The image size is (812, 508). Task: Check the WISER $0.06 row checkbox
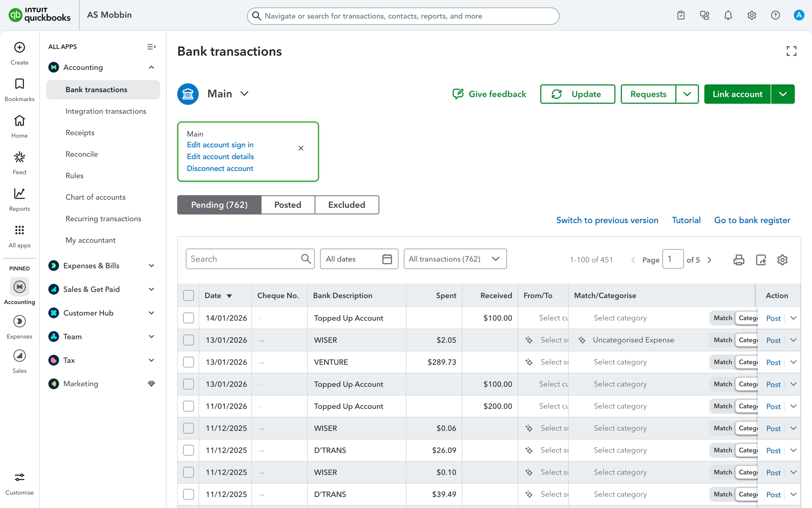pyautogui.click(x=189, y=428)
